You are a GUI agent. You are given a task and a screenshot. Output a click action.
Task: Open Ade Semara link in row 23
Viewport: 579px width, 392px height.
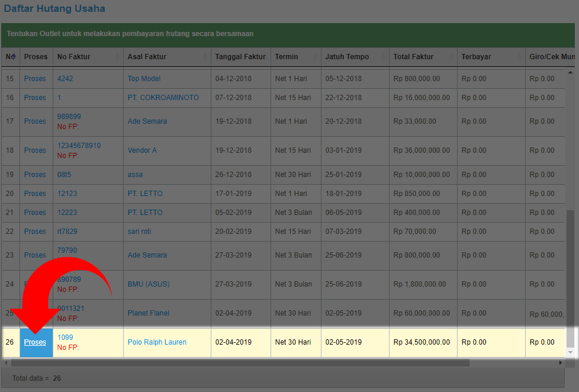[x=147, y=255]
